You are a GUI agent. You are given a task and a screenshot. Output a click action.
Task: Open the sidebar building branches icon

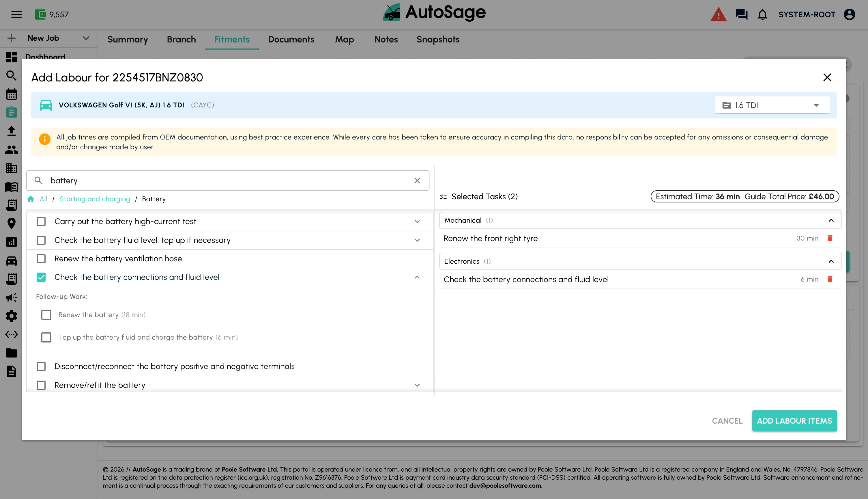[11, 168]
